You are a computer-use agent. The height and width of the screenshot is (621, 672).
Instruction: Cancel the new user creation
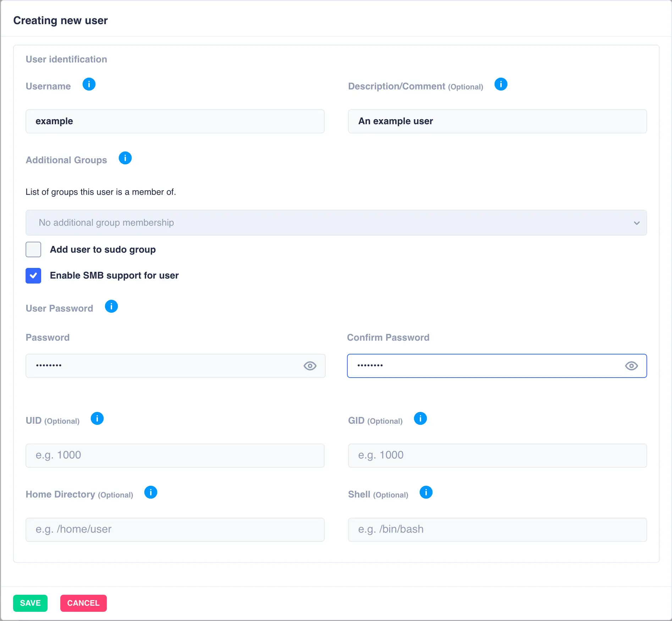click(83, 603)
